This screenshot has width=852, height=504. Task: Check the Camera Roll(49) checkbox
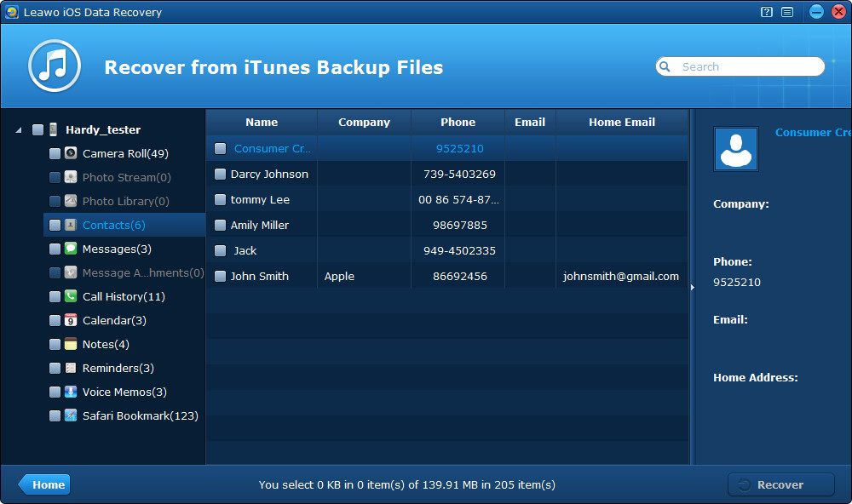[55, 154]
